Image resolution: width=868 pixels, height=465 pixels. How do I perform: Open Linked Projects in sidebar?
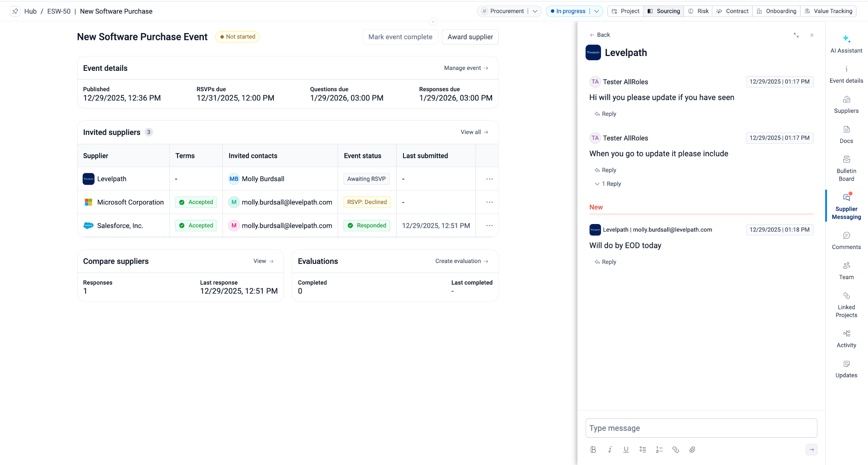pos(846,305)
